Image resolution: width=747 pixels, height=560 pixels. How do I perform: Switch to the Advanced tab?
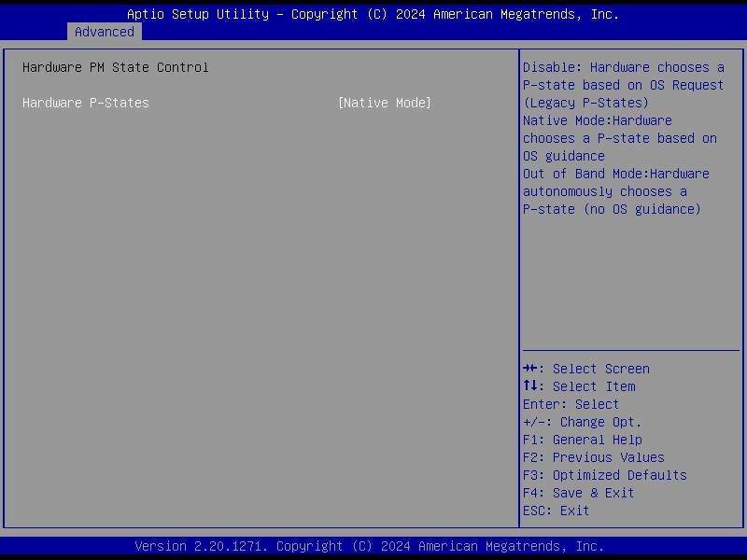[x=105, y=31]
